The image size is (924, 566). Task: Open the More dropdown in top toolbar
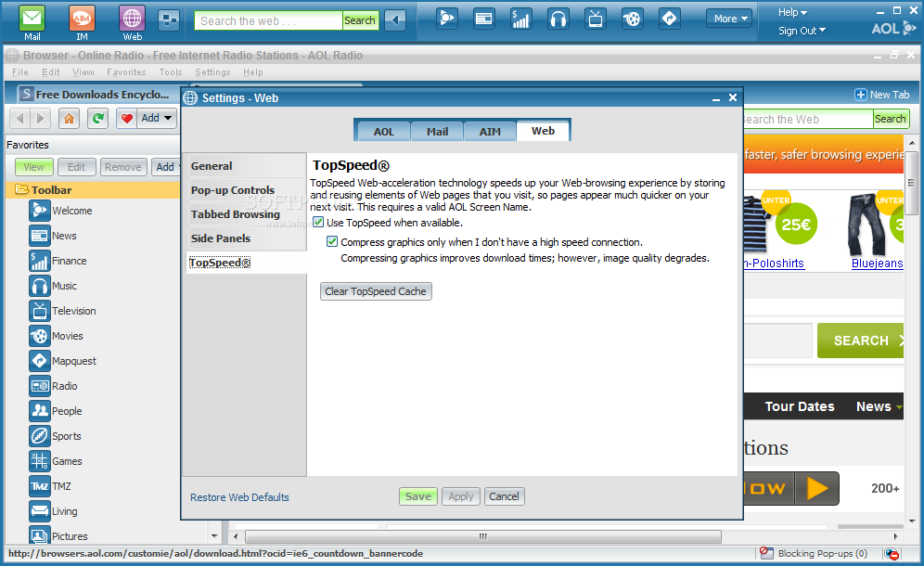[x=729, y=19]
